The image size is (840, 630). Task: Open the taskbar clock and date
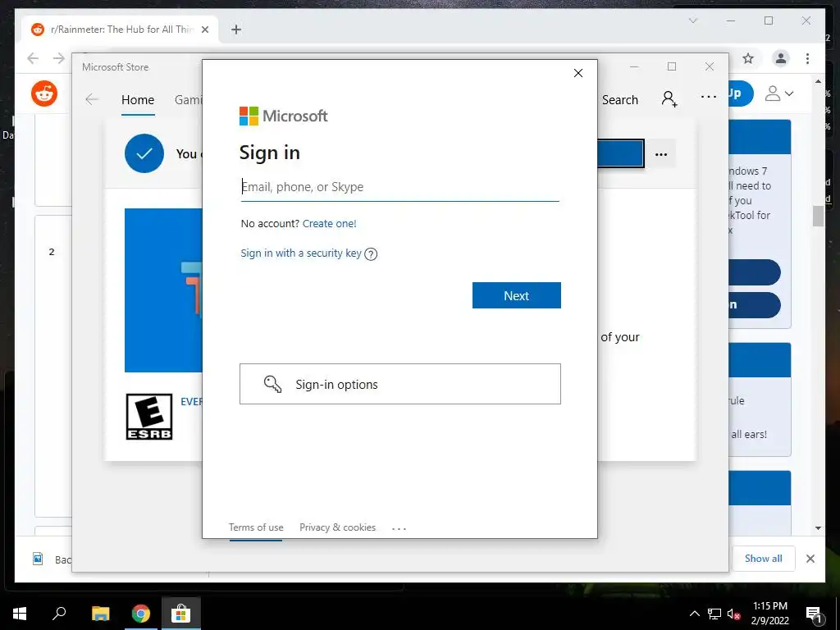(769, 614)
